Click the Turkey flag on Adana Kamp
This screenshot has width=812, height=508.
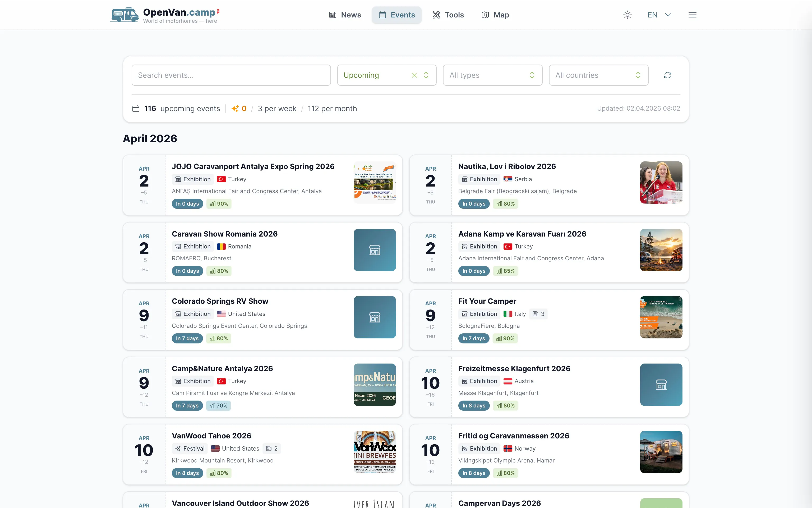(x=508, y=247)
